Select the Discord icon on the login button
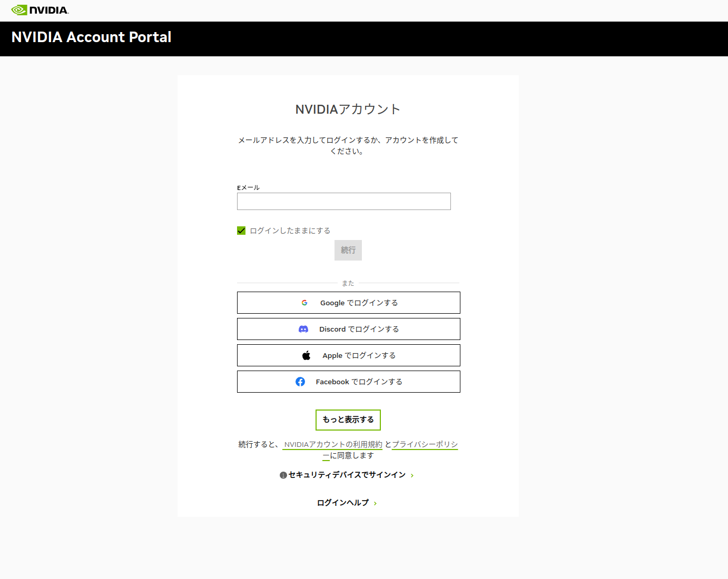Viewport: 728px width, 579px height. coord(303,329)
